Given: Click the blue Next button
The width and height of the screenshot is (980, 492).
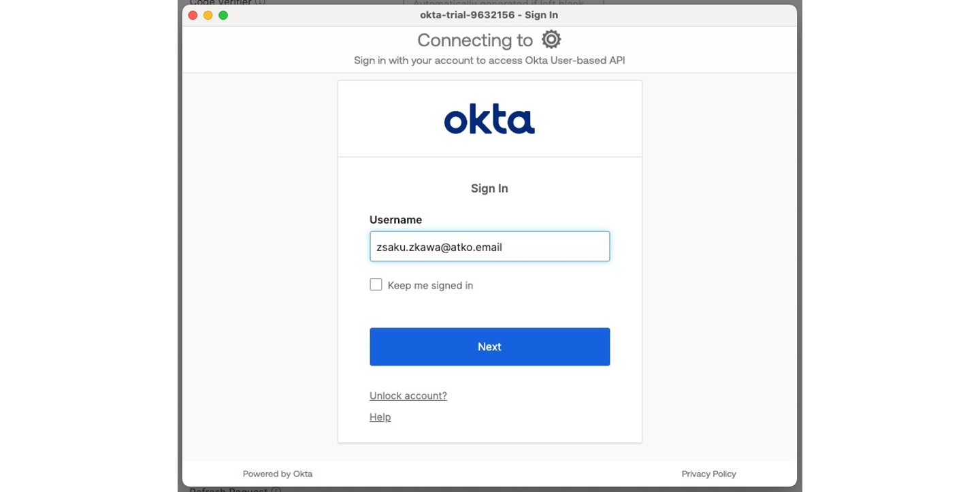Looking at the screenshot, I should (x=489, y=346).
